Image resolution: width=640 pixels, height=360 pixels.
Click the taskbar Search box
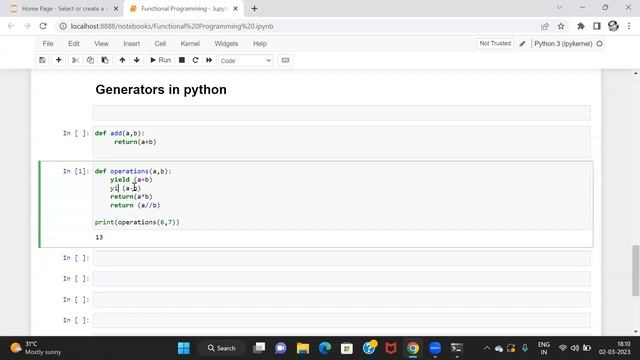222,348
